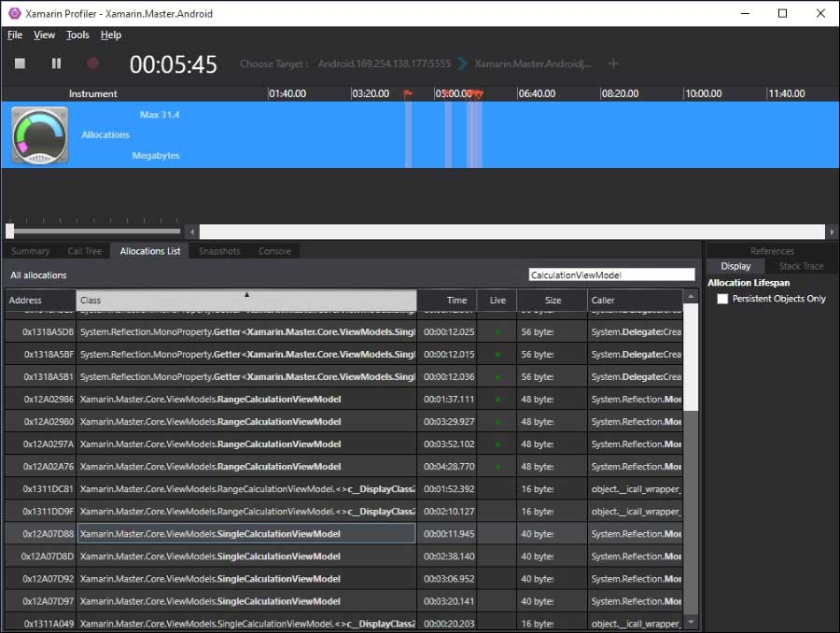The width and height of the screenshot is (840, 633).
Task: Open the Help menu
Action: (111, 35)
